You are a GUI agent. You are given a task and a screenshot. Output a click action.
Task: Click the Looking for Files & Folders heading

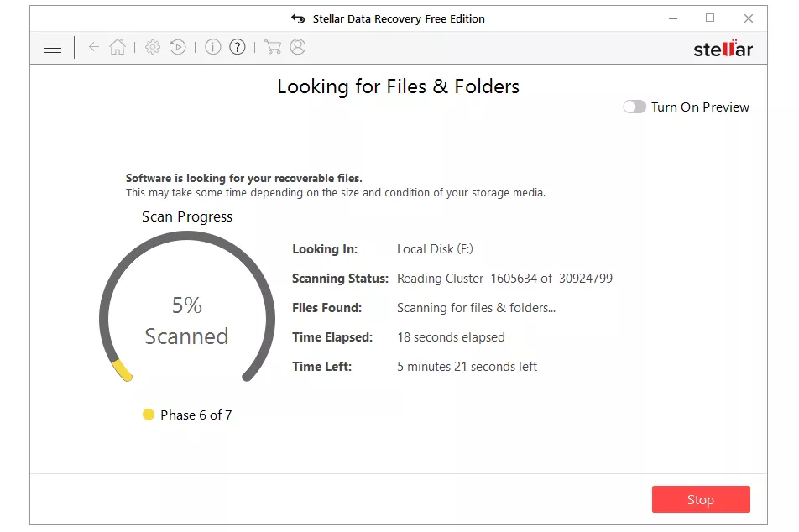(398, 86)
